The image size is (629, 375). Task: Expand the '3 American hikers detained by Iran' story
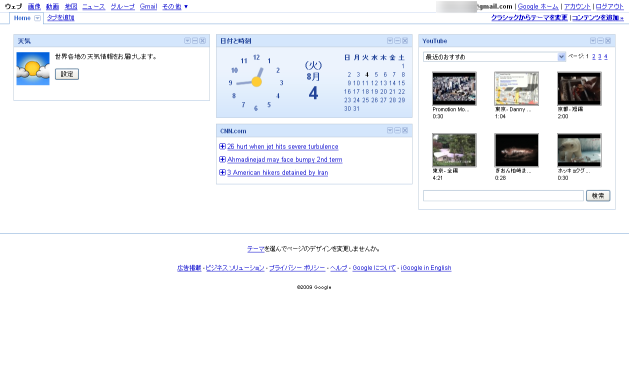pos(222,172)
